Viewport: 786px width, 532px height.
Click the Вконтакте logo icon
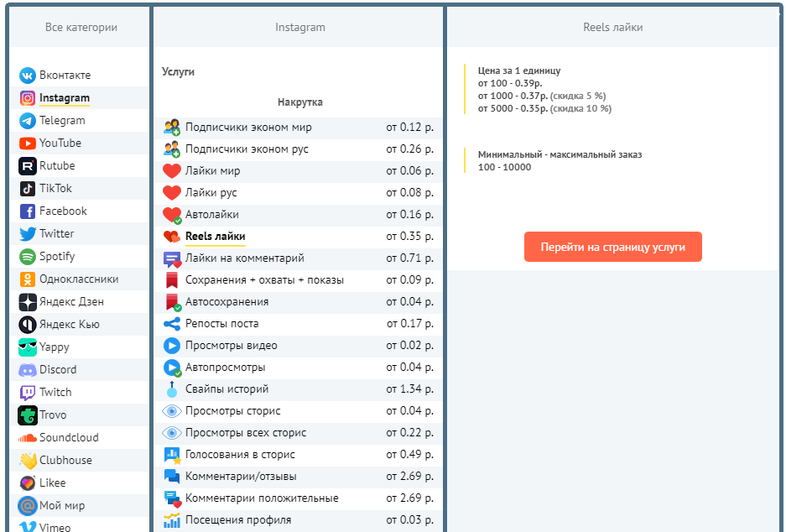28,76
